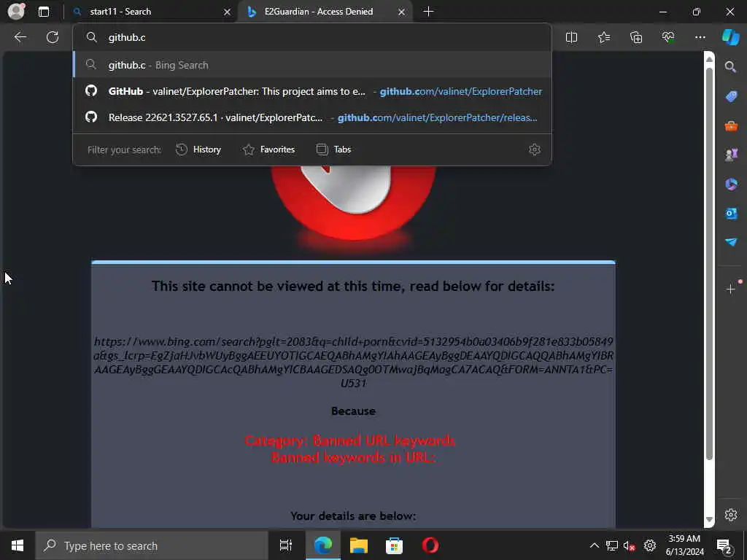Open Settings and more ellipsis menu
This screenshot has width=747, height=560.
coord(700,37)
